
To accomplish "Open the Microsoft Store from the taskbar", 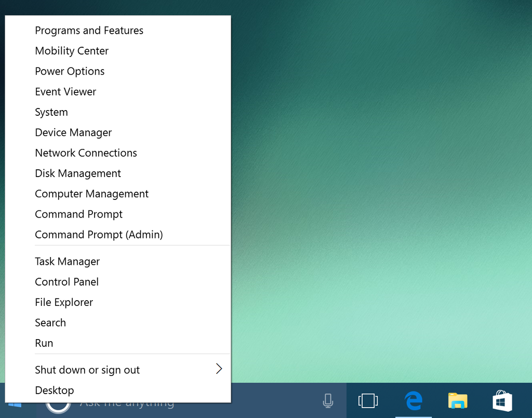I will (502, 400).
